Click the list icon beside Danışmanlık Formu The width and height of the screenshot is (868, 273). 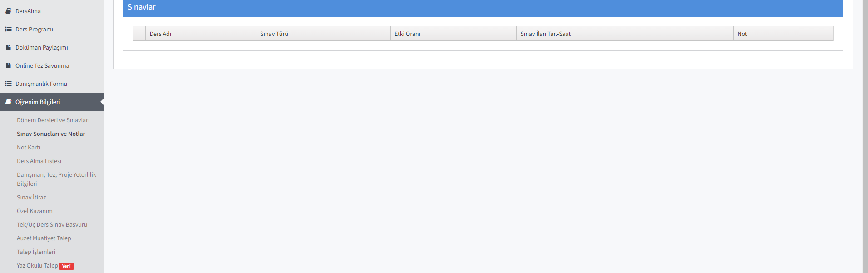[x=8, y=84]
